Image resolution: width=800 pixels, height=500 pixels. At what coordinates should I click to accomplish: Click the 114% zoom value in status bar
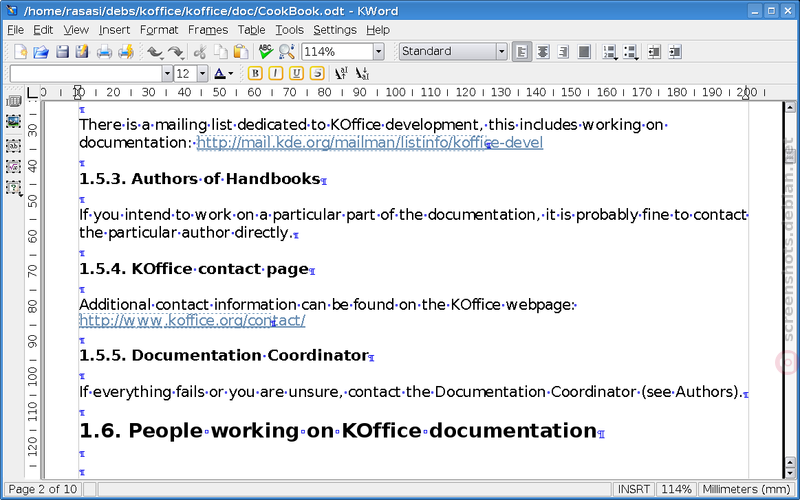(x=676, y=489)
